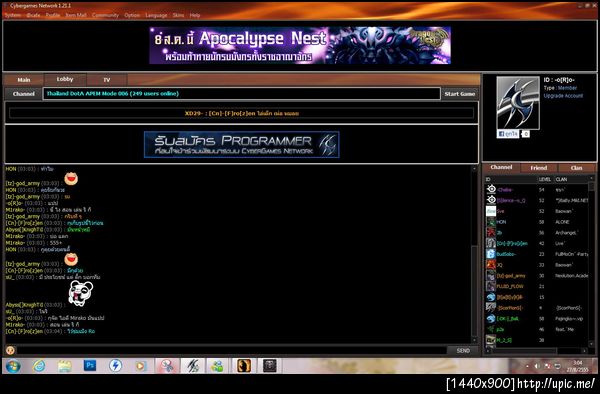Switch to the TV tab
Screen dimensions: 600x394
click(107, 80)
